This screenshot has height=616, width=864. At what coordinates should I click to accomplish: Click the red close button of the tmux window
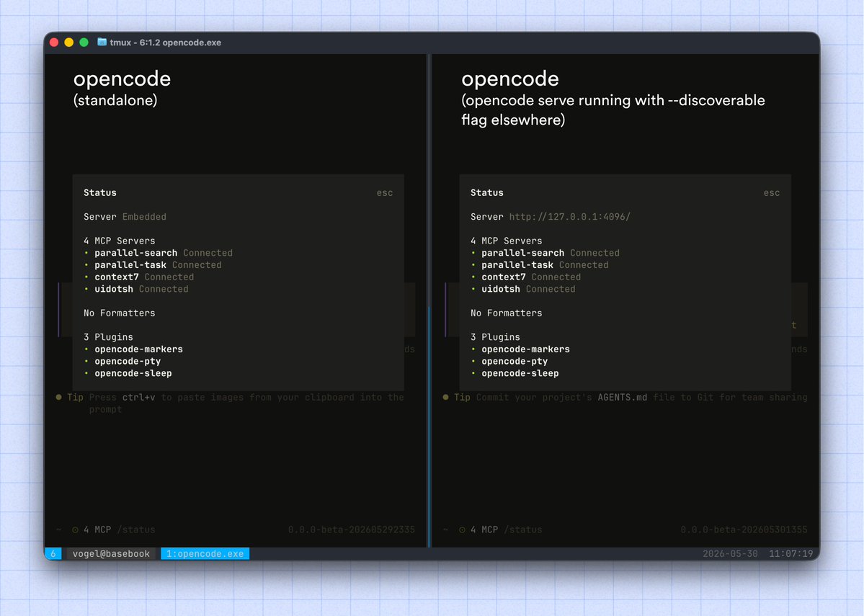click(54, 43)
